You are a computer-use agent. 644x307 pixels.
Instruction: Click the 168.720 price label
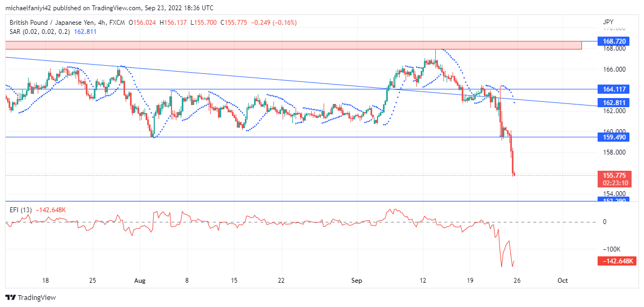(612, 41)
